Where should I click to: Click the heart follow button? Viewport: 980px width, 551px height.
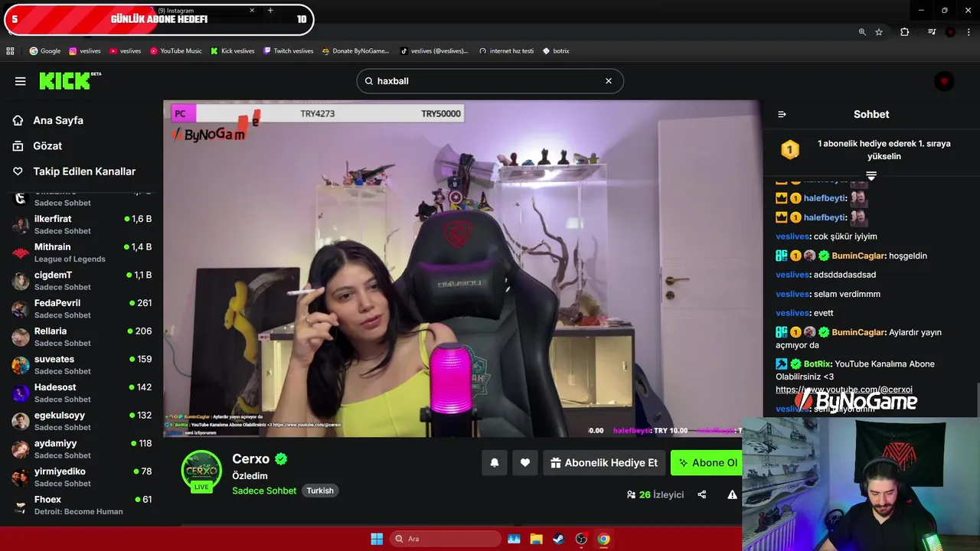525,462
